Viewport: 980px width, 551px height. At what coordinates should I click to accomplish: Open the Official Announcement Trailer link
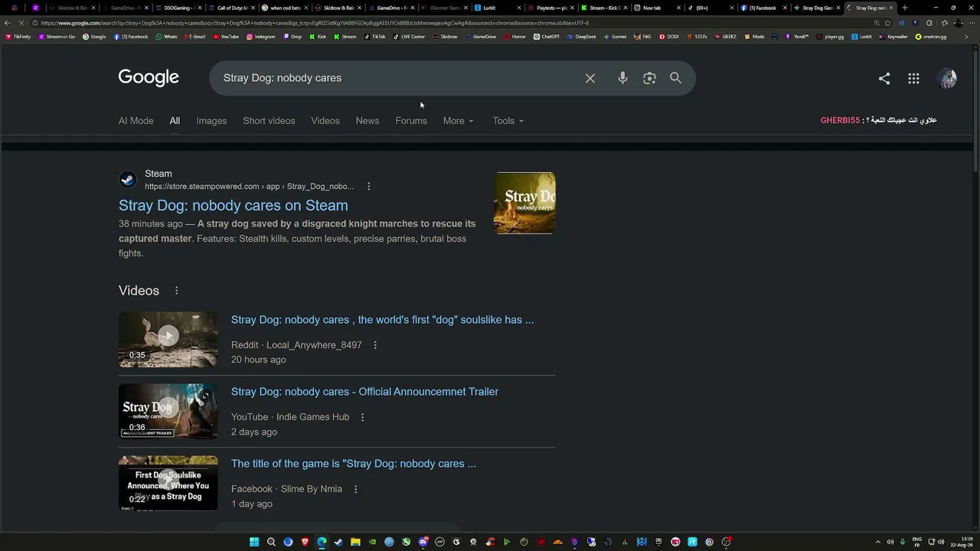tap(364, 392)
